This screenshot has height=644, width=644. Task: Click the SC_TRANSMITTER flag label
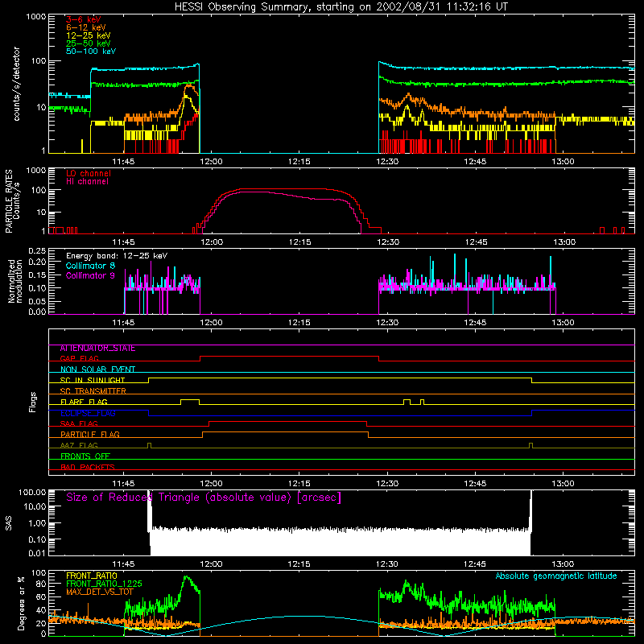pyautogui.click(x=93, y=391)
